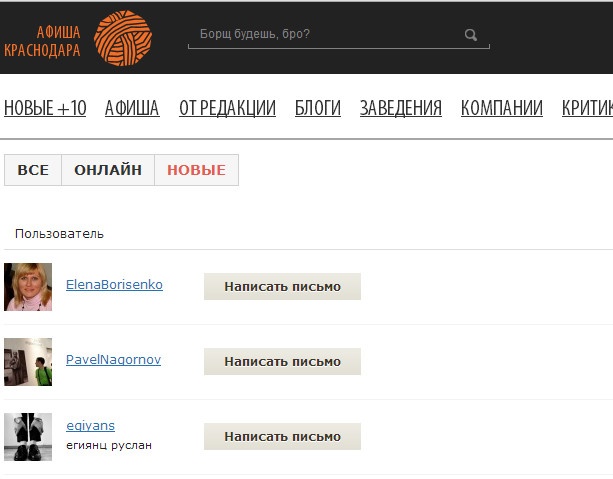Click the Пользователь column header
This screenshot has height=479, width=613.
59,234
